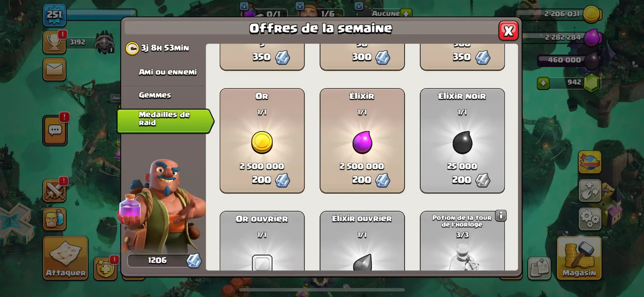Open the barbarian army training icon
The width and height of the screenshot is (644, 297).
(x=54, y=219)
